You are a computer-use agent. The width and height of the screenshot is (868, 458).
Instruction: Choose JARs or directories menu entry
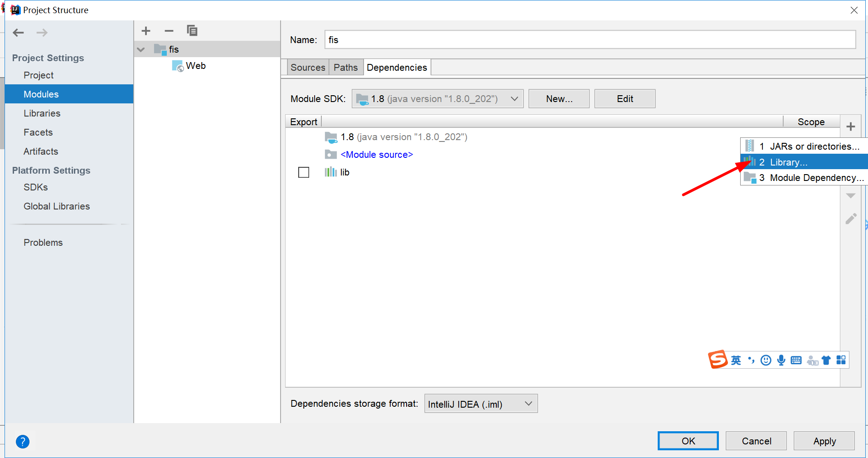tap(804, 146)
